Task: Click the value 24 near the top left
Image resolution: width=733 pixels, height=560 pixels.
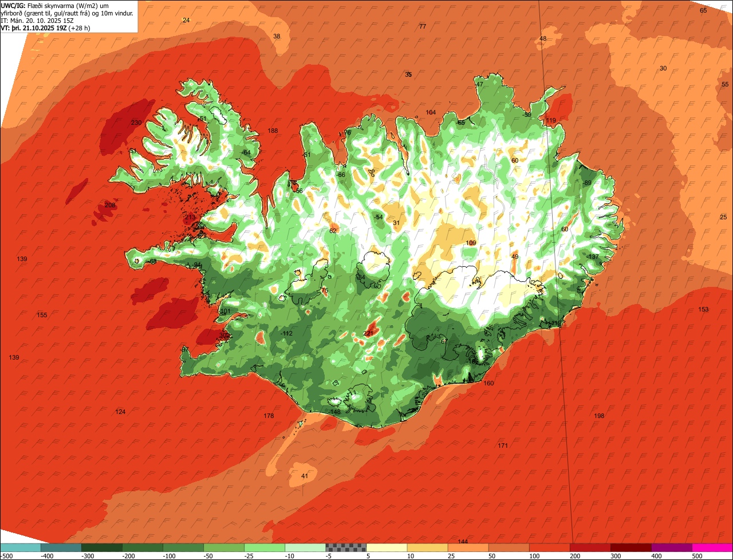Action: (x=186, y=21)
